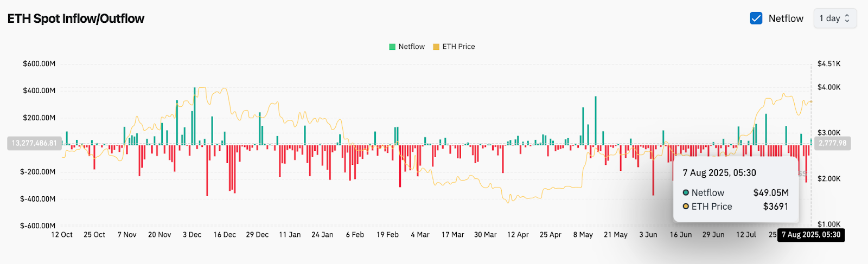This screenshot has width=868, height=264.
Task: Click the $4.51K right axis label
Action: [x=828, y=64]
